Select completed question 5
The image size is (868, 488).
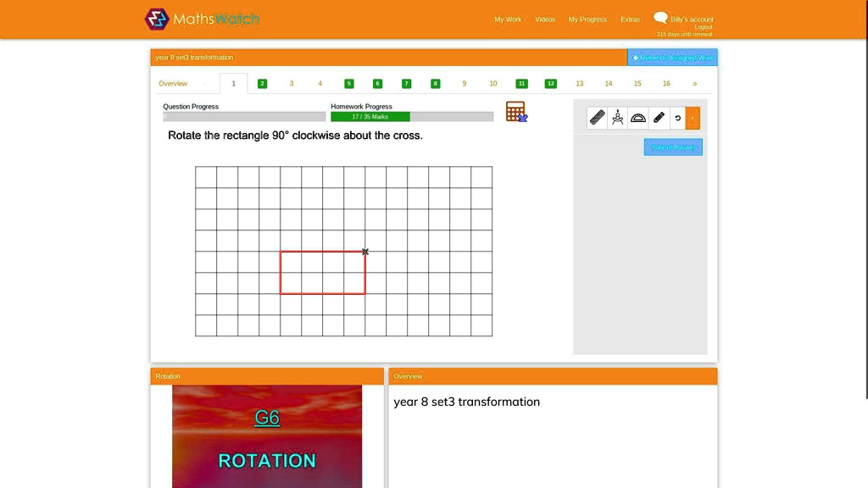coord(348,83)
